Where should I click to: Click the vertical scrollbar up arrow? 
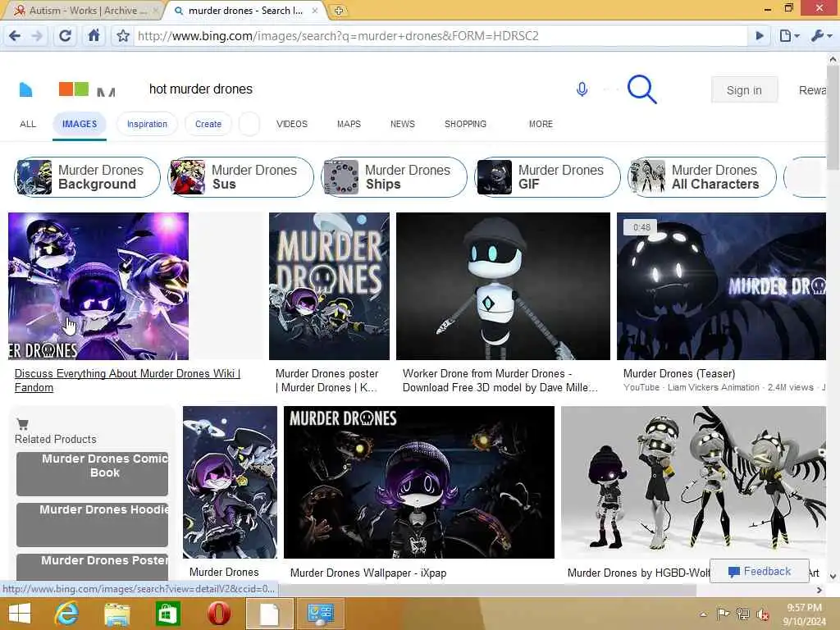tap(833, 58)
